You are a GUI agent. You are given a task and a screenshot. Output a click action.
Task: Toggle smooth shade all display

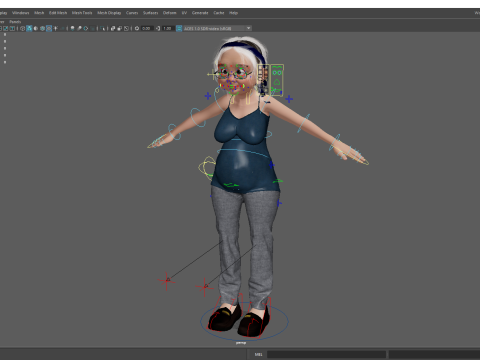click(x=29, y=28)
